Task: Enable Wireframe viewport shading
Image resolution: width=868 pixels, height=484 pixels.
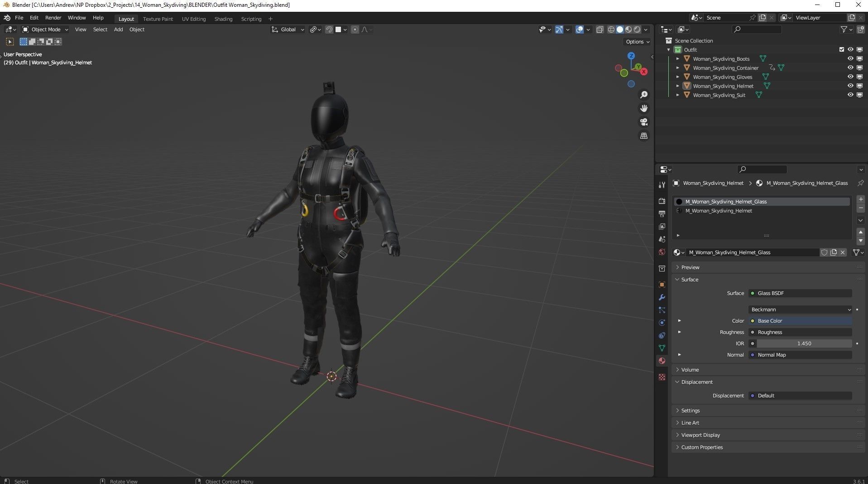Action: pyautogui.click(x=611, y=29)
